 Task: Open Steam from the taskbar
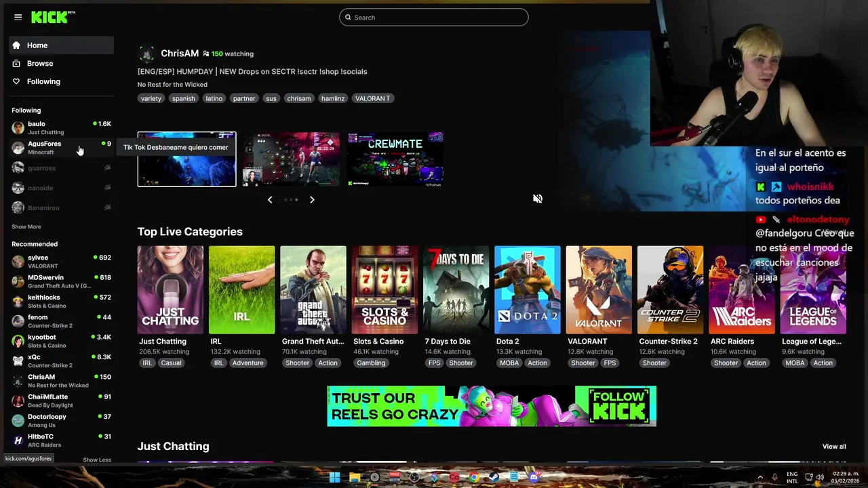(x=494, y=477)
